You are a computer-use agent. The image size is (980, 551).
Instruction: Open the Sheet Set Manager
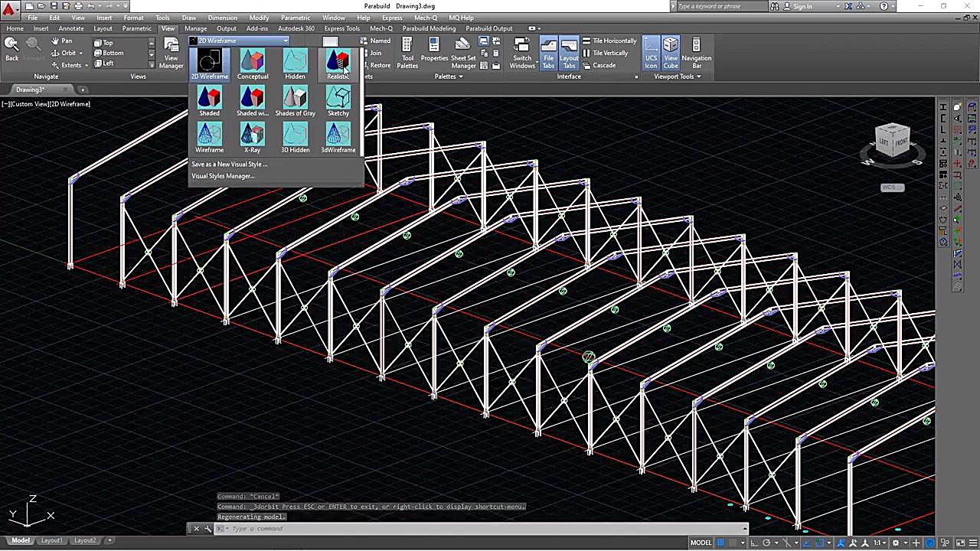pyautogui.click(x=463, y=53)
